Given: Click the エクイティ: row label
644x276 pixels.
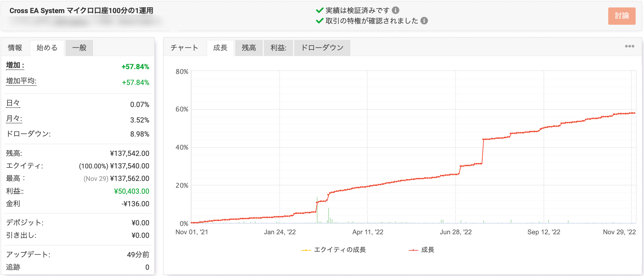Looking at the screenshot, I should coord(24,166).
